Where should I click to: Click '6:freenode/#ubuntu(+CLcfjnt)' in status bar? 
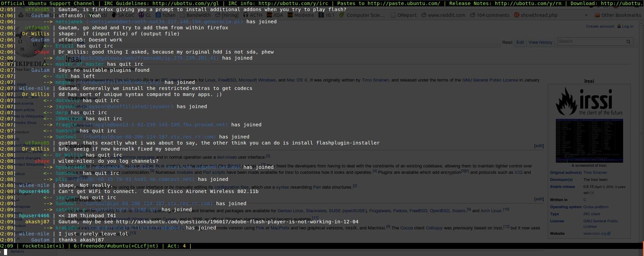pyautogui.click(x=116, y=246)
